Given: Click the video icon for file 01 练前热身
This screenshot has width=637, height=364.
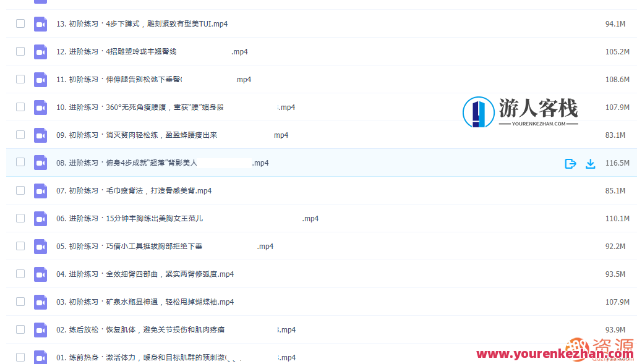Looking at the screenshot, I should (40, 357).
